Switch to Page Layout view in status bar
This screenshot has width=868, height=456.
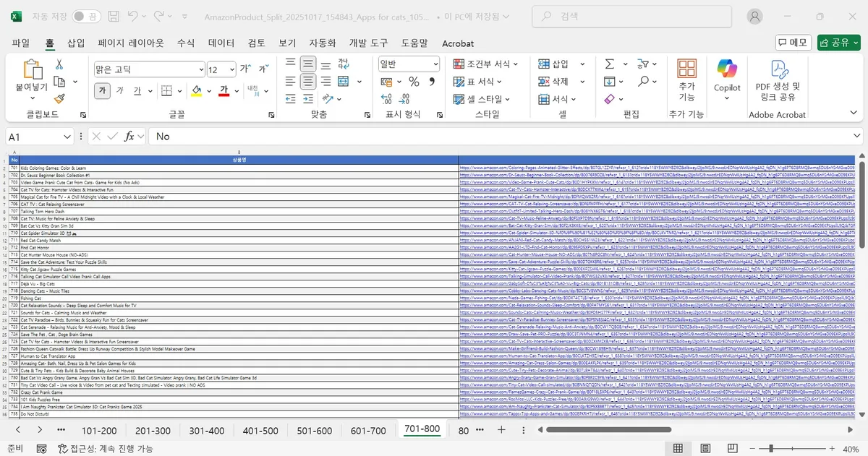(x=706, y=448)
